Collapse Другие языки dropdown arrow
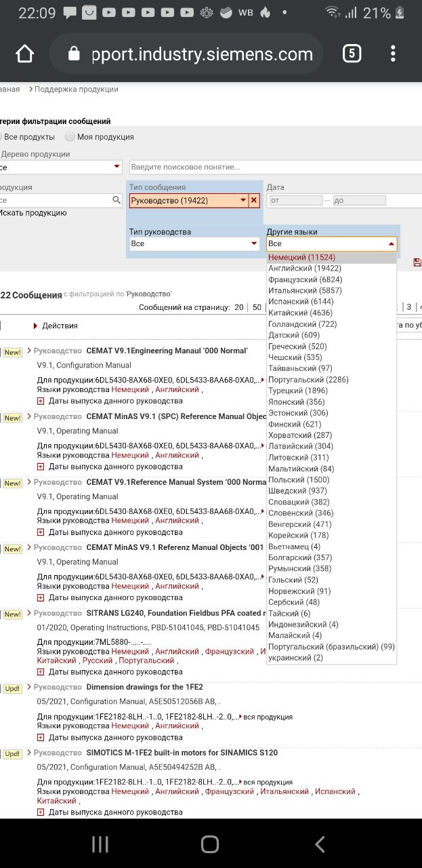 click(391, 244)
